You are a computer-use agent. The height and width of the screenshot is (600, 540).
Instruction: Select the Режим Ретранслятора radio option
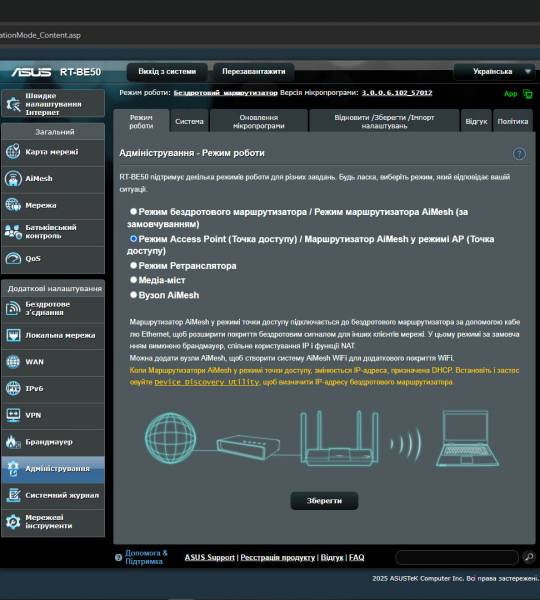pos(133,265)
